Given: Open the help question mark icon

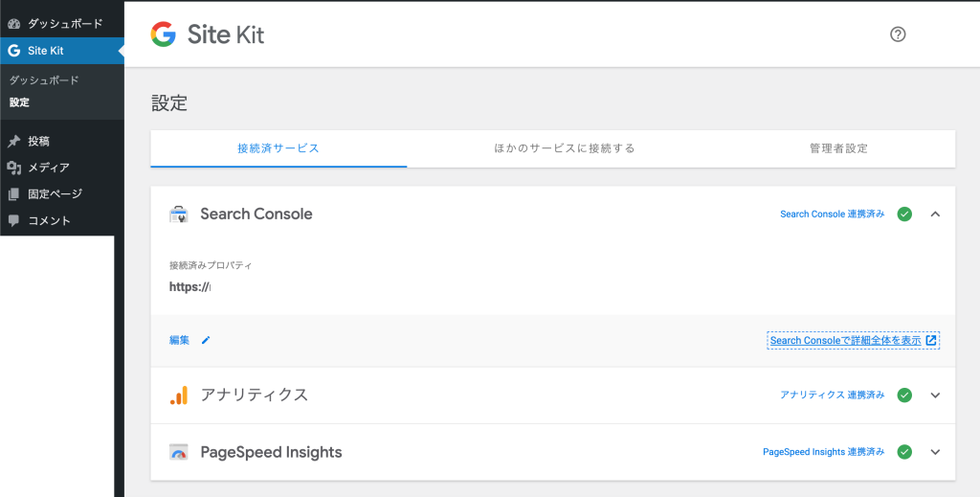Looking at the screenshot, I should point(898,34).
